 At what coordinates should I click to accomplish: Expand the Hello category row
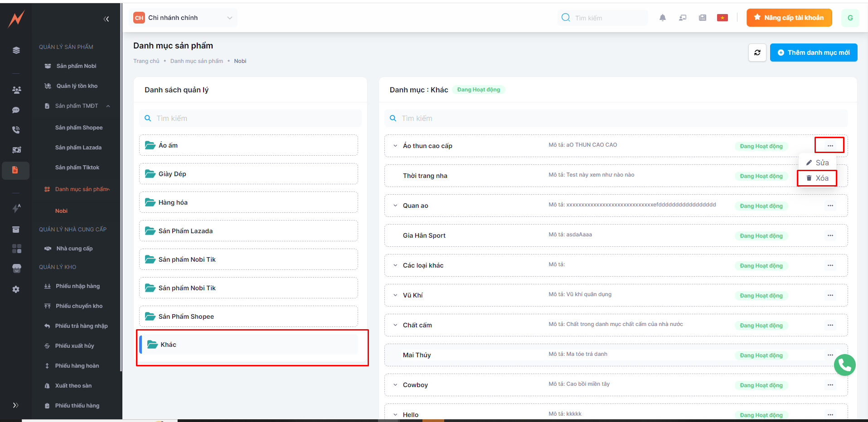(395, 415)
